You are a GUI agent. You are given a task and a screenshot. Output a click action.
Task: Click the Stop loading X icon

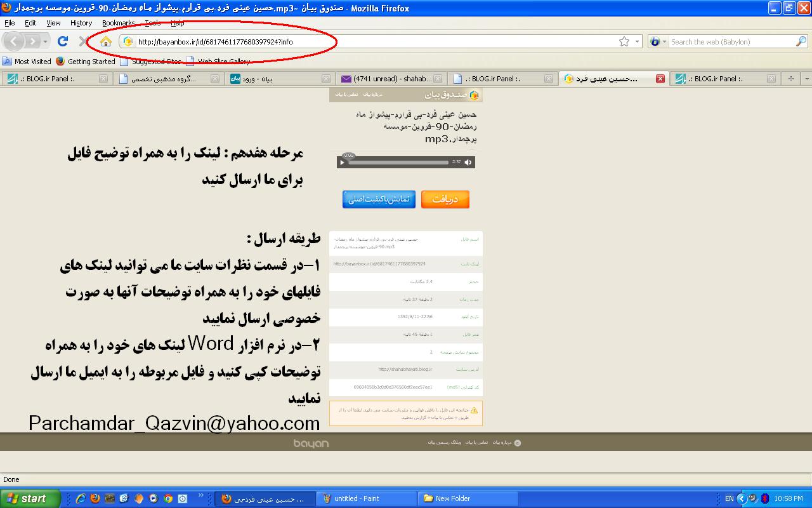pos(83,41)
